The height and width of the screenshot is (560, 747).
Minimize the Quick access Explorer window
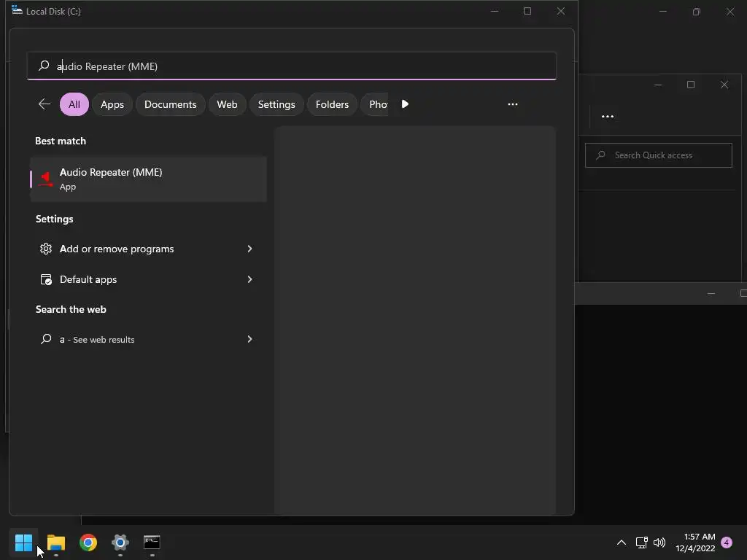[658, 85]
